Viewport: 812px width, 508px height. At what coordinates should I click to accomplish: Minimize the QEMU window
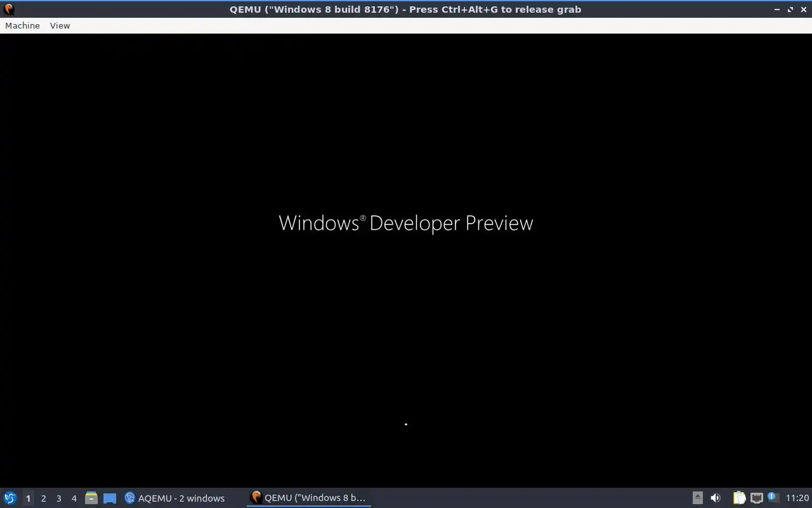(777, 10)
